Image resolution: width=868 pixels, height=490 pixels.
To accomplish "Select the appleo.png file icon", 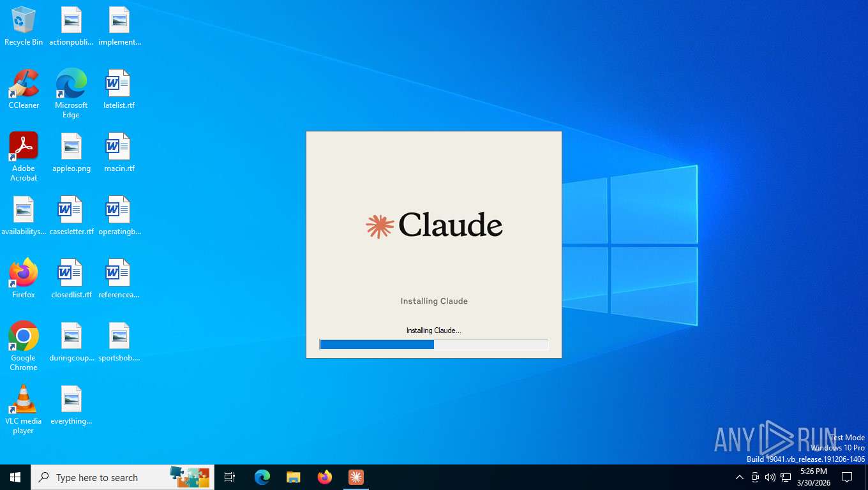I will point(71,153).
